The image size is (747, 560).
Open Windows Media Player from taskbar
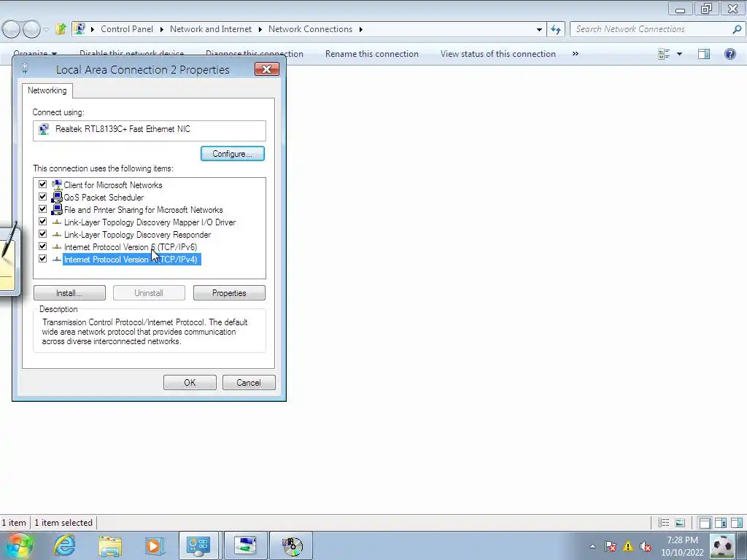[154, 546]
